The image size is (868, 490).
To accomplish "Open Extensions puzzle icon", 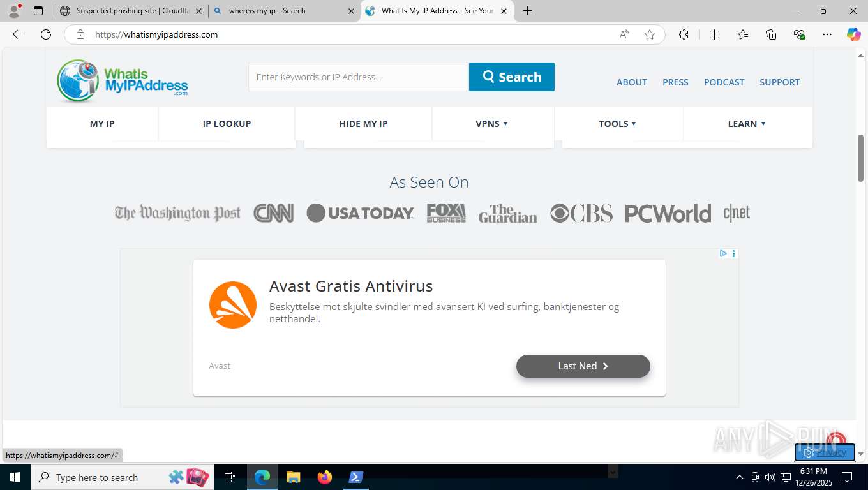I will [684, 34].
